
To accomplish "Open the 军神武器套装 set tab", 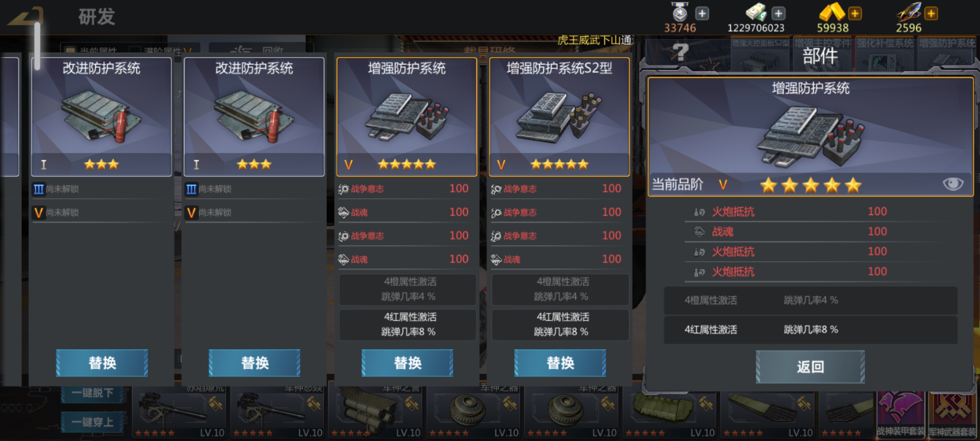I will coord(952,415).
